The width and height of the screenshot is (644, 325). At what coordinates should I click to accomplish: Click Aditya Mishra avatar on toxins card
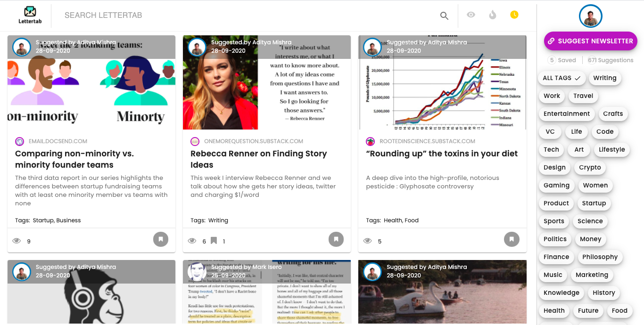click(372, 47)
